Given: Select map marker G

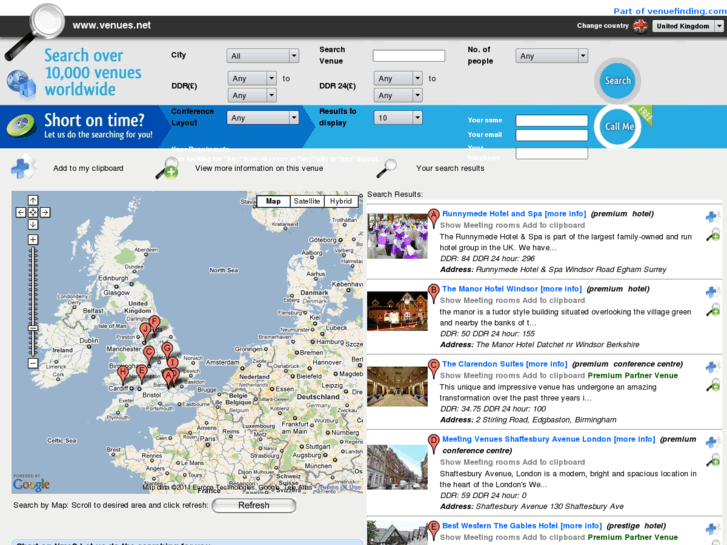Looking at the screenshot, I should (167, 349).
